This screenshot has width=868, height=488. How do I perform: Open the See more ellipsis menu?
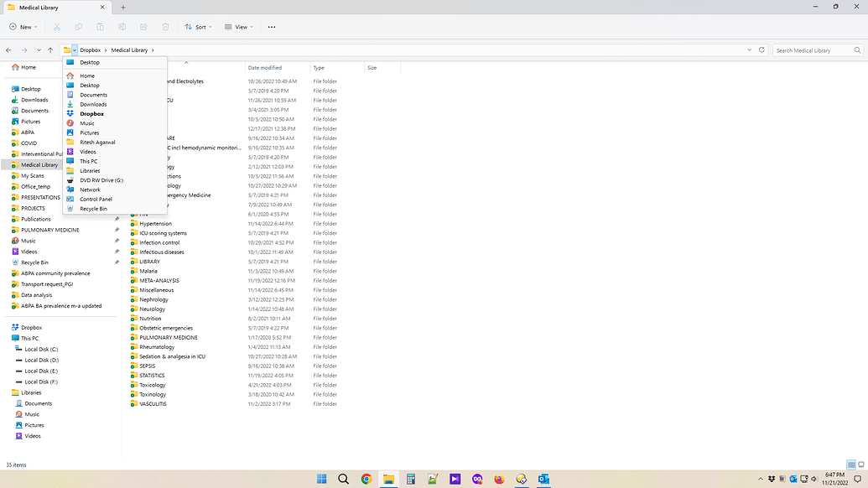point(271,27)
